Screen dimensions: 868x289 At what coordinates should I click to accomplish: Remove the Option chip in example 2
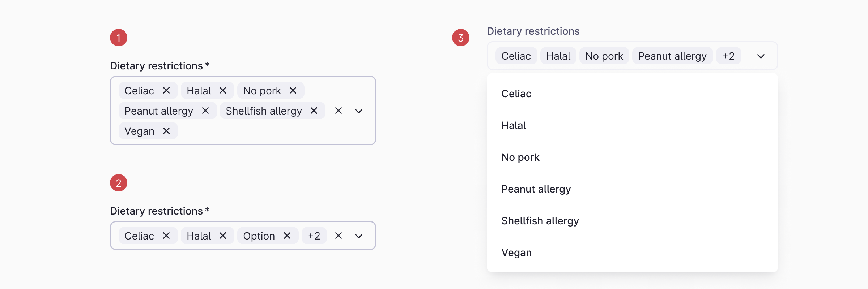pos(287,236)
